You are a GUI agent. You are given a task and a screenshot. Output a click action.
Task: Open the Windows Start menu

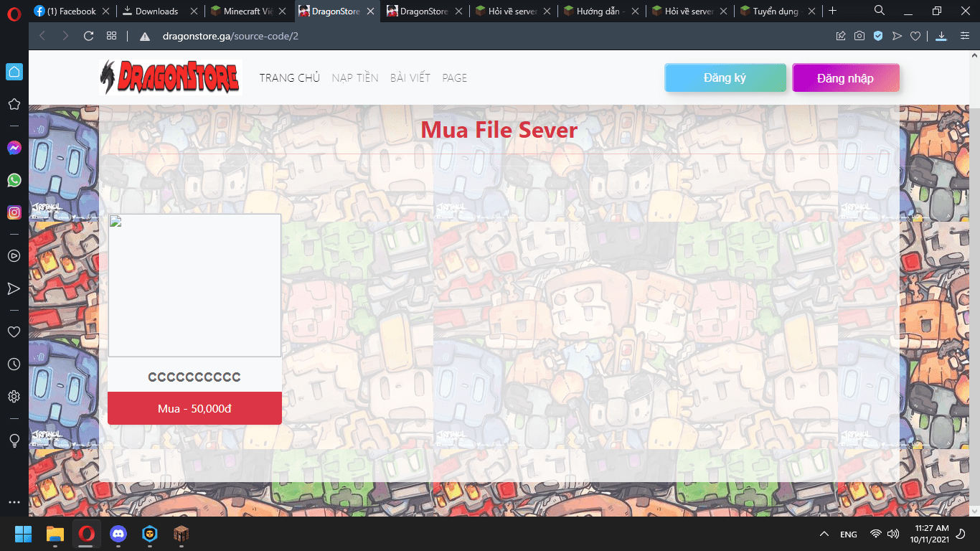pyautogui.click(x=23, y=534)
